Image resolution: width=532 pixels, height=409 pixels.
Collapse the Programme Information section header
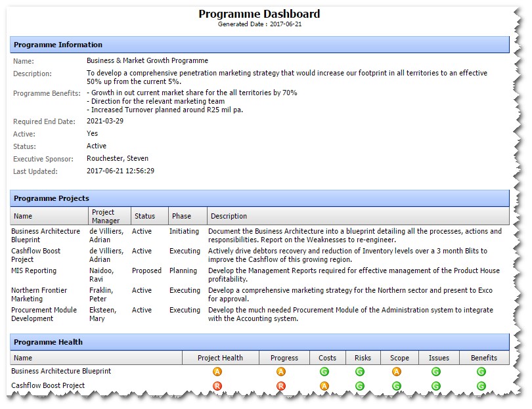point(259,45)
